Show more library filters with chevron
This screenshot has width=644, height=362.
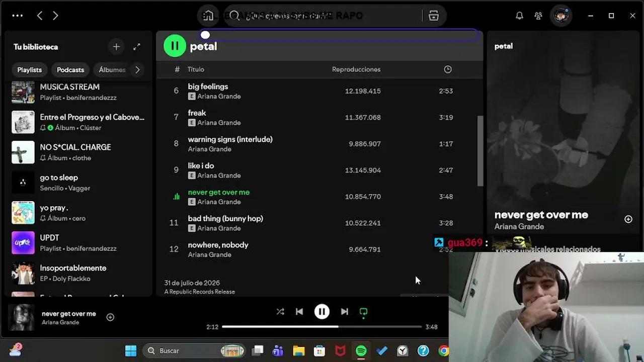pyautogui.click(x=137, y=70)
